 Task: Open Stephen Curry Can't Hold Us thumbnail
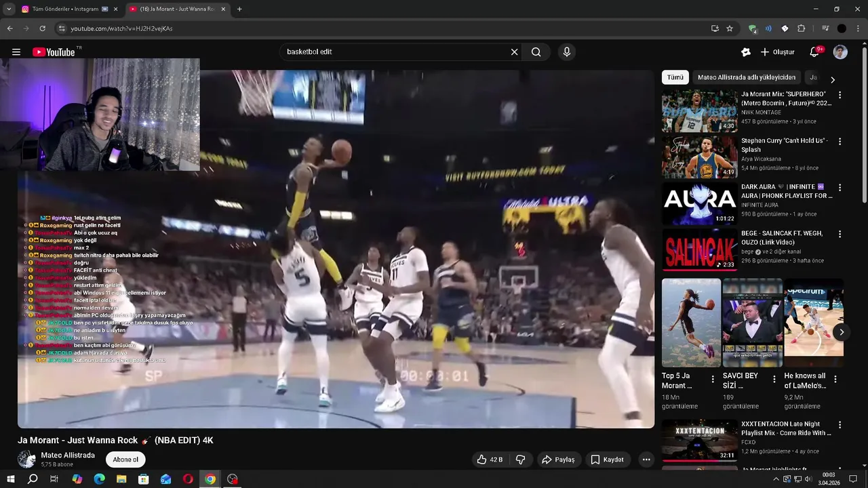[x=699, y=157]
